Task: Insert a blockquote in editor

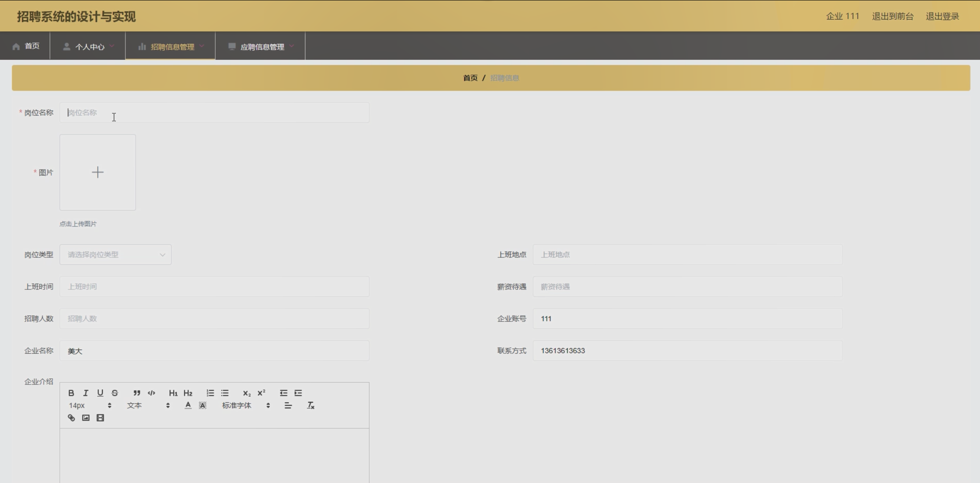Action: pyautogui.click(x=137, y=393)
